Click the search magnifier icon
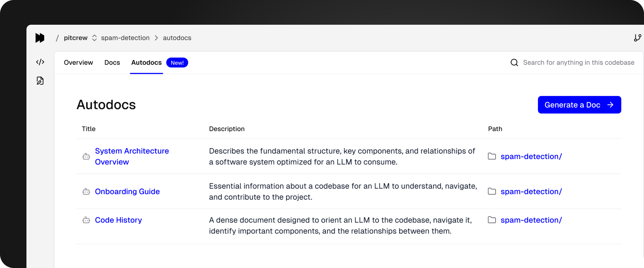 514,63
